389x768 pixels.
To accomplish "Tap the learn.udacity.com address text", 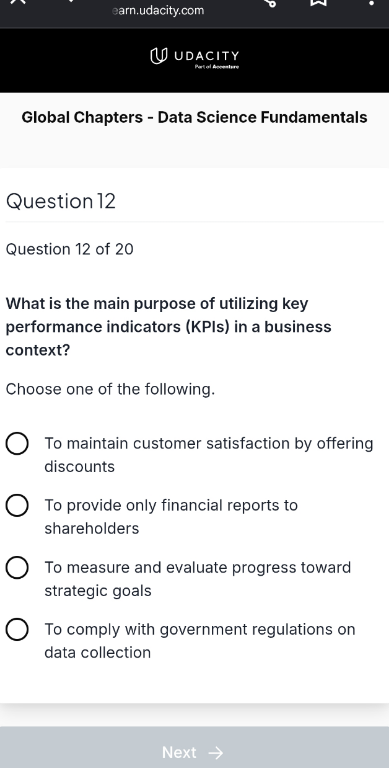I will [158, 10].
